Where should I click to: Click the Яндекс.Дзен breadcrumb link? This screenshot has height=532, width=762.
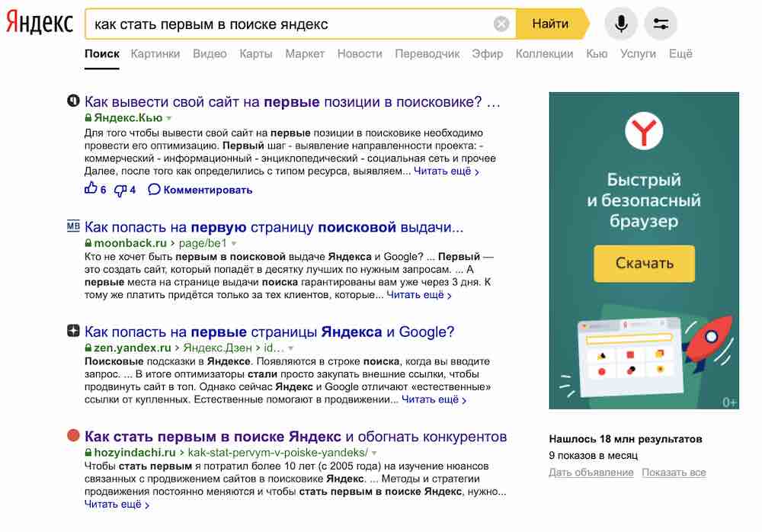(x=217, y=348)
